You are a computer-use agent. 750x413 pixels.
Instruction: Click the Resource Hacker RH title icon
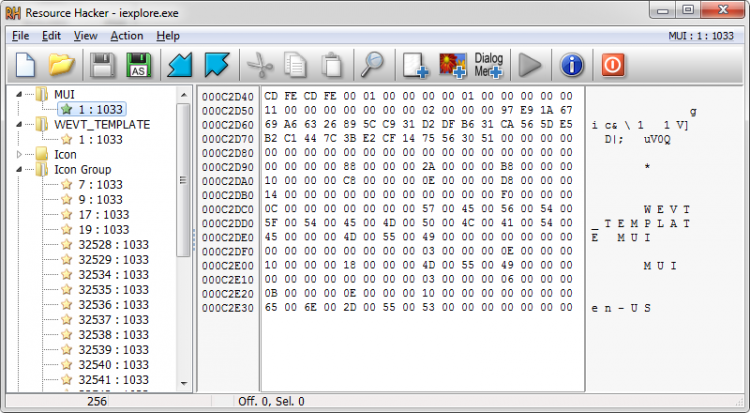(13, 13)
